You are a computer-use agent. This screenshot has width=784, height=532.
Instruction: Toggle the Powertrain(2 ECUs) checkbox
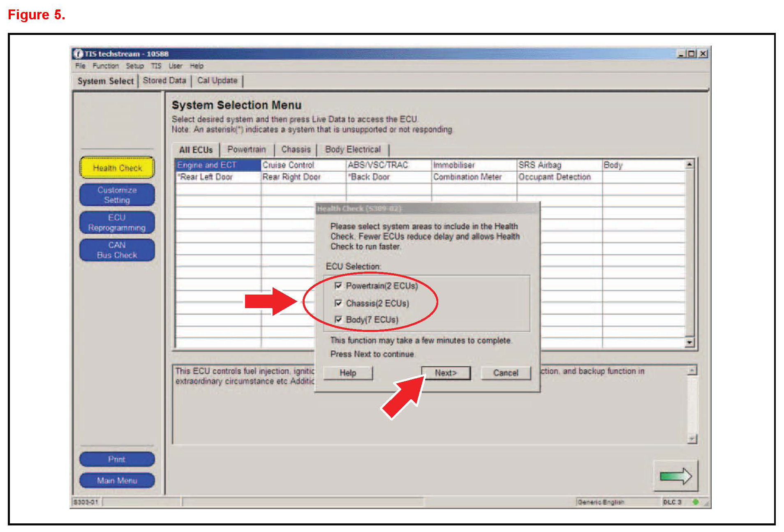tap(338, 286)
